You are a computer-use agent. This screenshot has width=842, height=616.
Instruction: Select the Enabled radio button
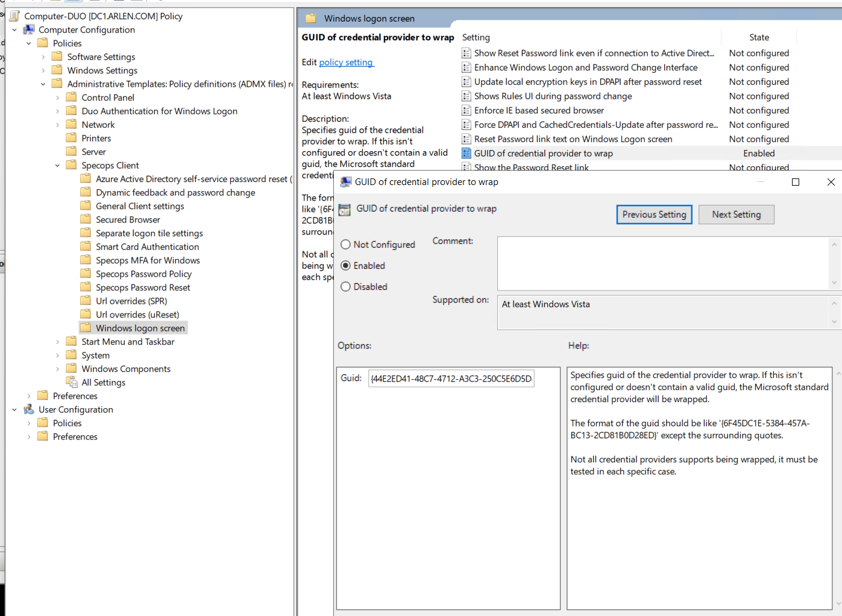[x=345, y=265]
